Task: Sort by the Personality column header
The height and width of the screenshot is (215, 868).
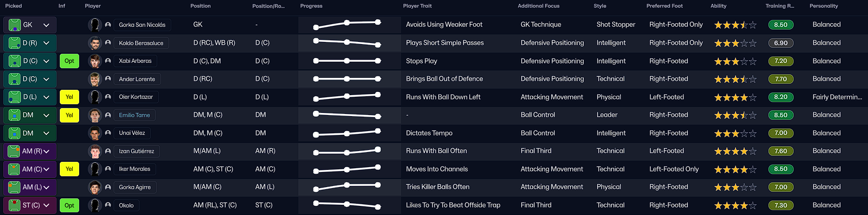Action: tap(823, 6)
